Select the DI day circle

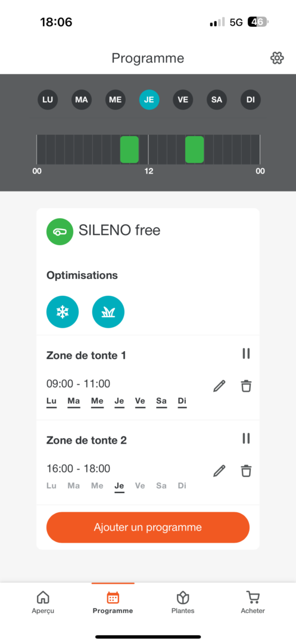pyautogui.click(x=251, y=100)
